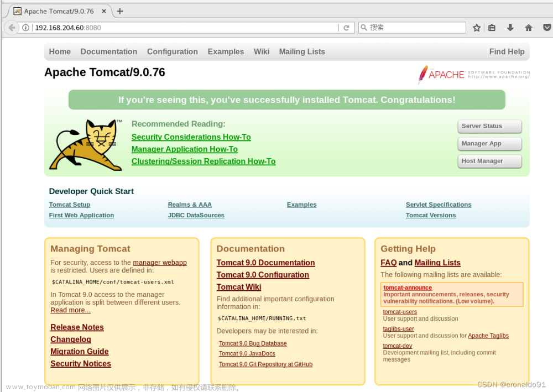
Task: Click Find Help in the navigation bar
Action: 507,52
